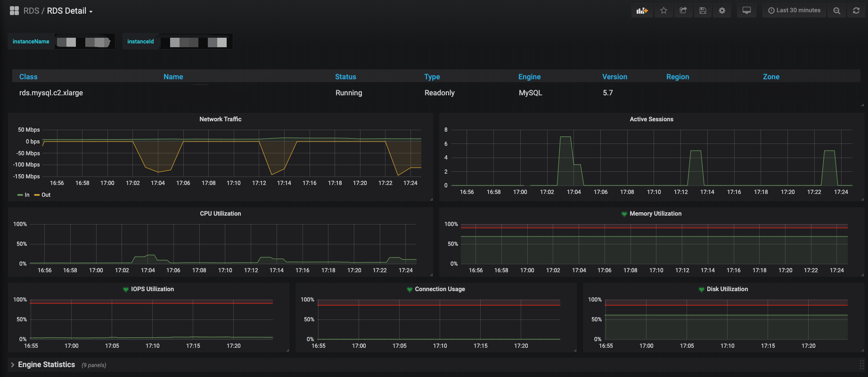Image resolution: width=868 pixels, height=377 pixels.
Task: Sort table by Class column header
Action: [28, 77]
